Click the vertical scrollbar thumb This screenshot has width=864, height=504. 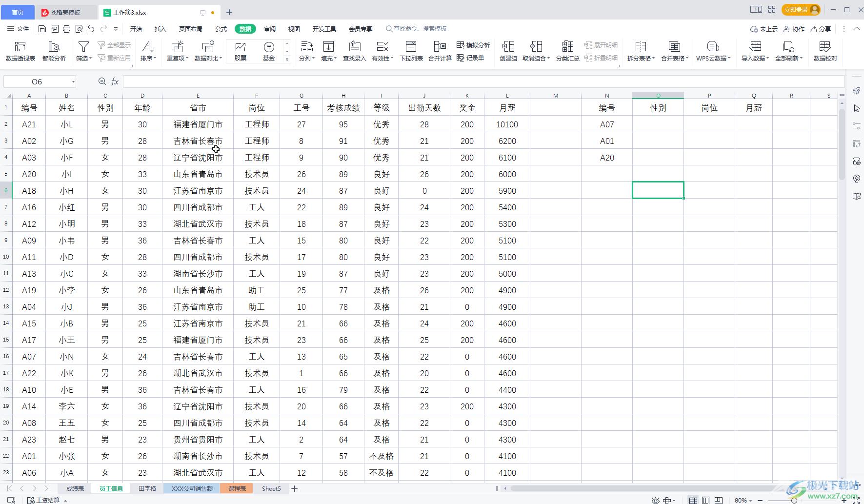pyautogui.click(x=842, y=144)
